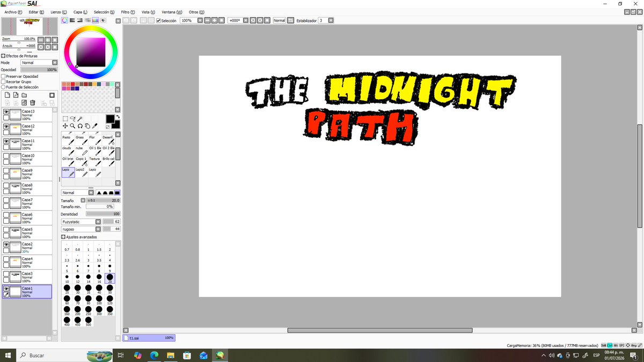Show the HSV slider panel
Viewport: 644px width, 362px height.
pos(80,20)
